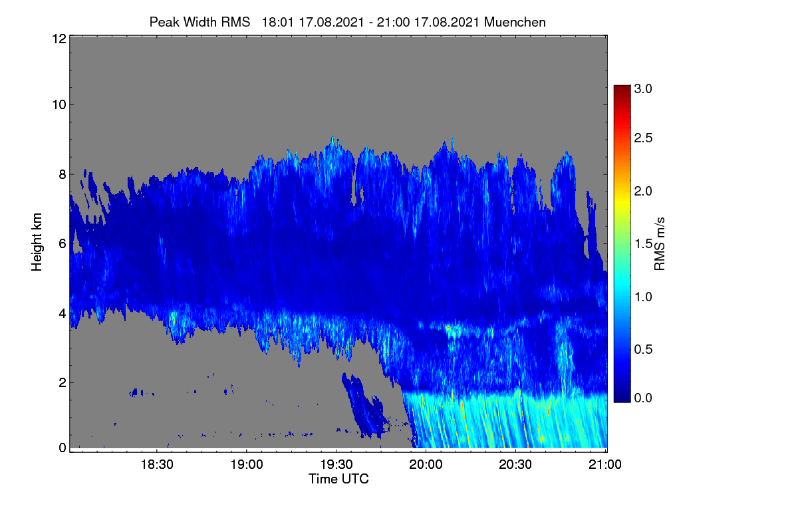
Task: Click the colorbar value 1.5
Action: (x=644, y=244)
